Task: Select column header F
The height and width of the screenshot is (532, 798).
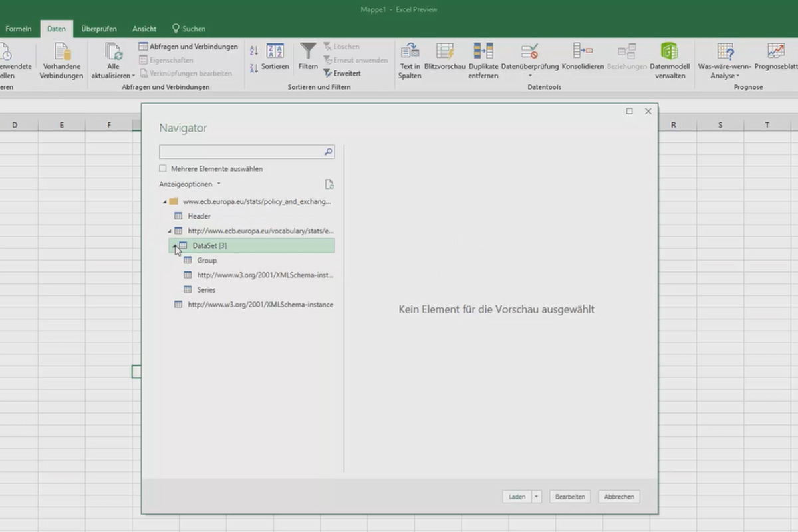Action: (x=108, y=125)
